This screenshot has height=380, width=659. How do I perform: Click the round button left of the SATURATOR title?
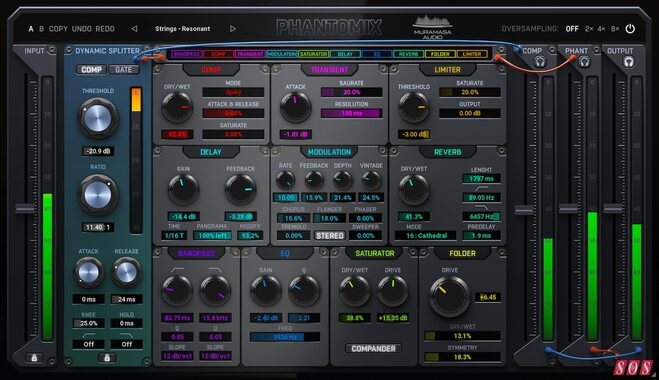pyautogui.click(x=335, y=252)
